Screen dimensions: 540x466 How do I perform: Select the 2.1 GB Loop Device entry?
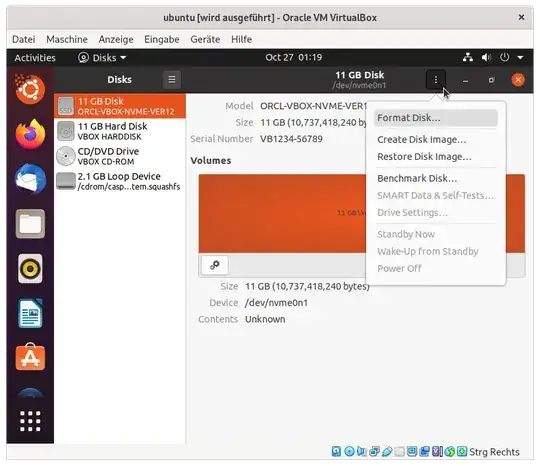120,181
